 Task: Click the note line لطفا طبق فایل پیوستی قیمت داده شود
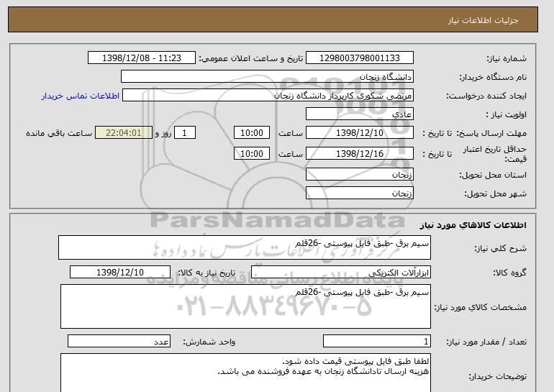(355, 361)
